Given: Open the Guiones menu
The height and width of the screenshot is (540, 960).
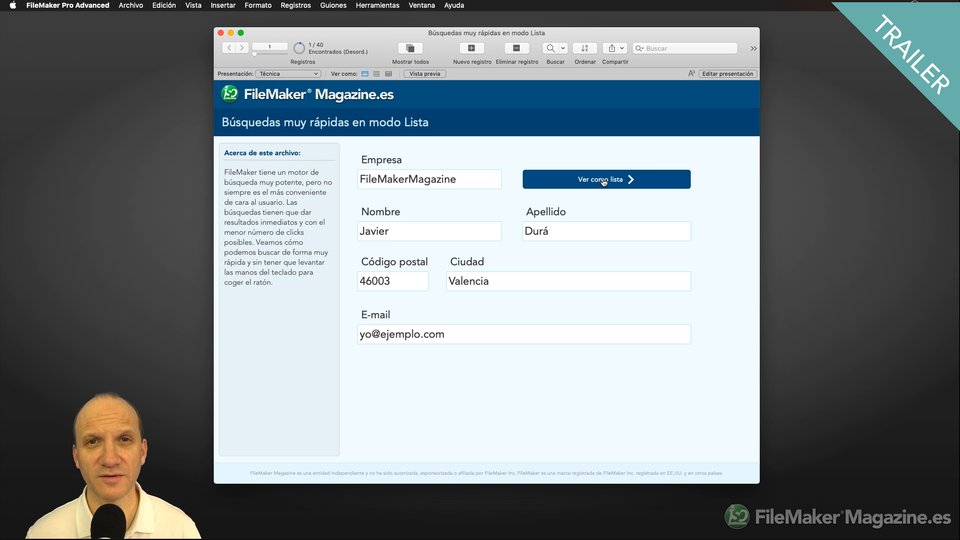Looking at the screenshot, I should point(333,6).
